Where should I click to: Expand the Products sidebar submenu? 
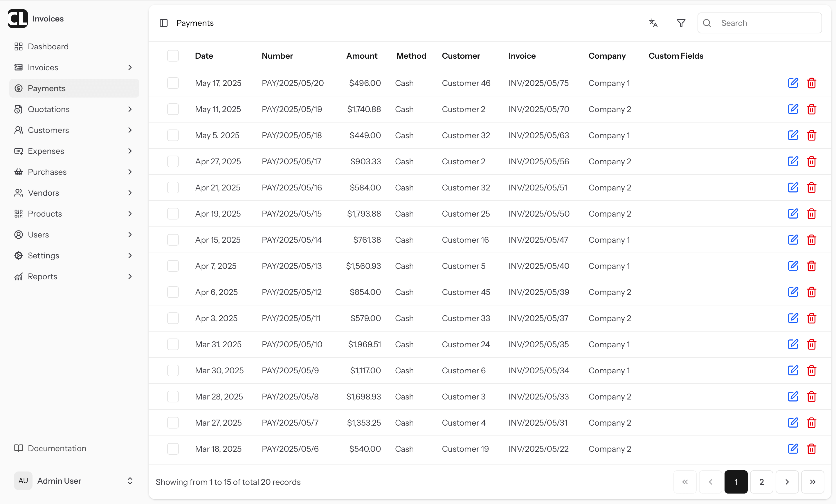(130, 213)
